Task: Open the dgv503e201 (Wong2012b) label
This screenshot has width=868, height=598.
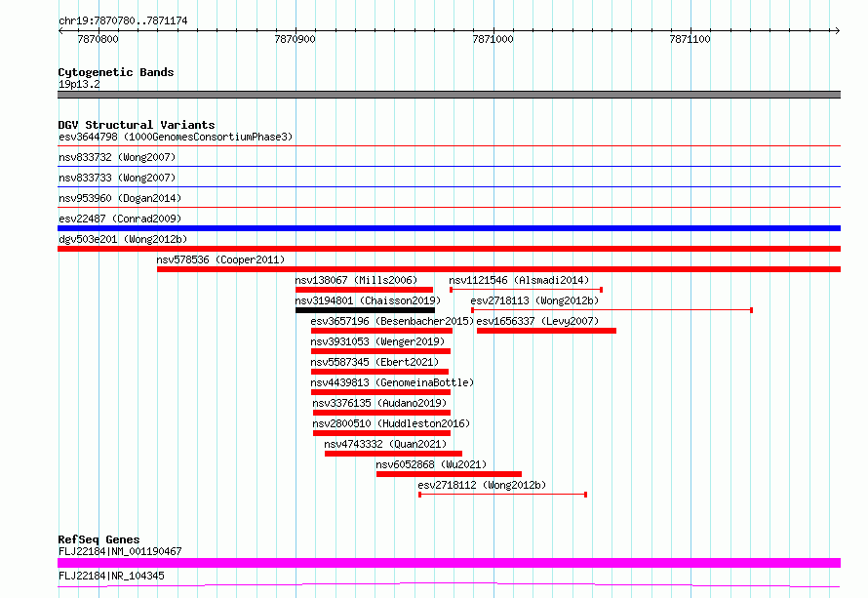Action: 123,239
